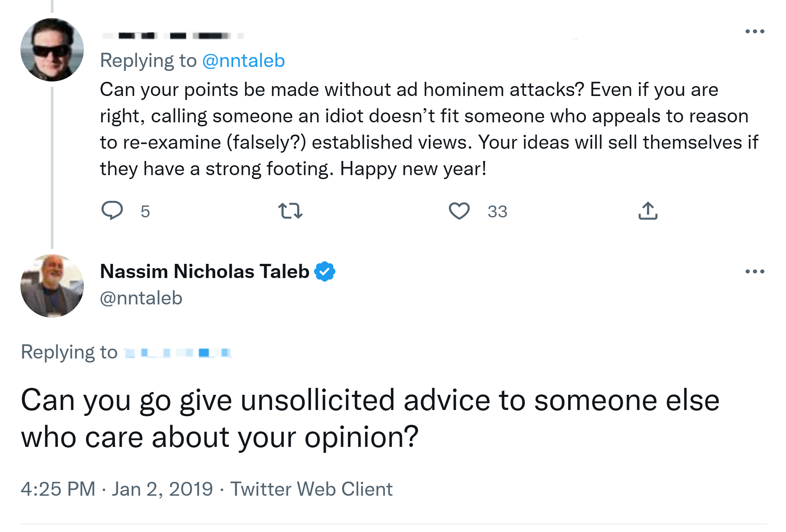Viewport: 786px width, 532px height.
Task: Open more options on the top reply tweet
Action: (x=754, y=31)
